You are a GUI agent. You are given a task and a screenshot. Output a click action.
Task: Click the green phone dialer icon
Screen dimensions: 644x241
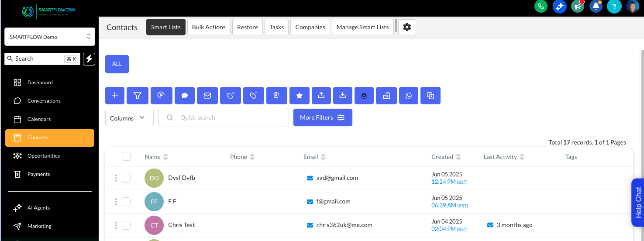541,7
